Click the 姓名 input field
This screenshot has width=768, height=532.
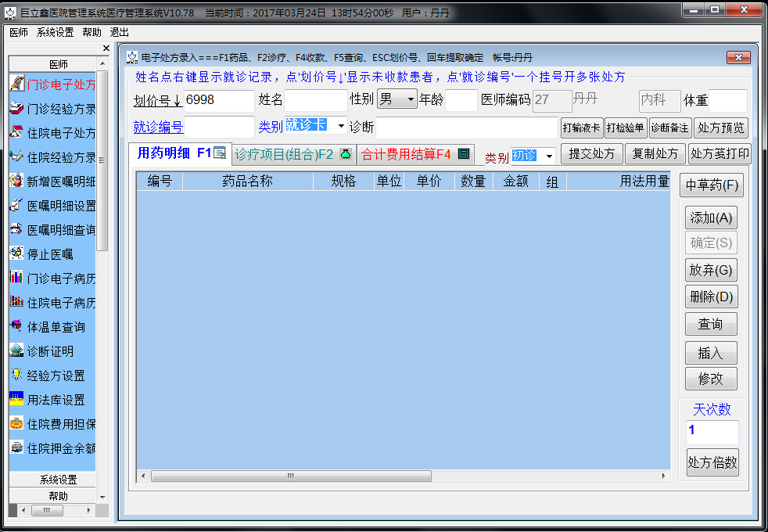[x=315, y=100]
